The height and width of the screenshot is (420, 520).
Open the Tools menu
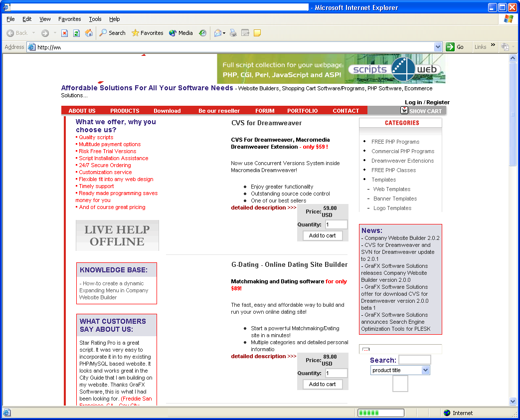tap(95, 19)
